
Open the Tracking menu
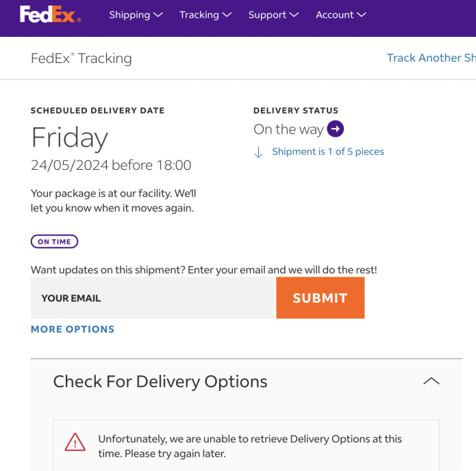click(199, 15)
